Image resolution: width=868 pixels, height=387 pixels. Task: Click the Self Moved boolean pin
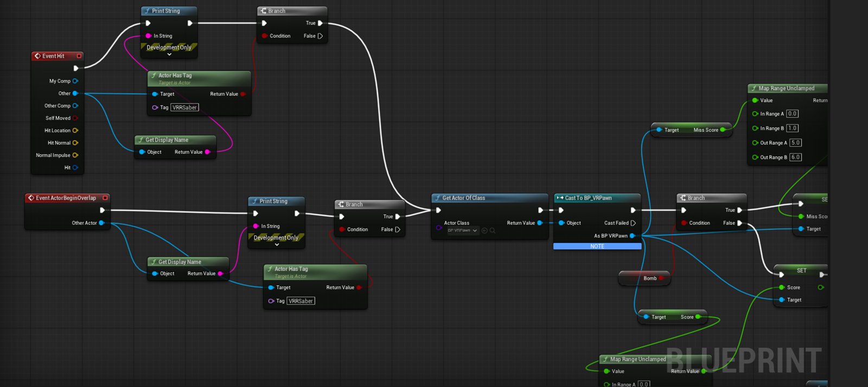tap(75, 118)
